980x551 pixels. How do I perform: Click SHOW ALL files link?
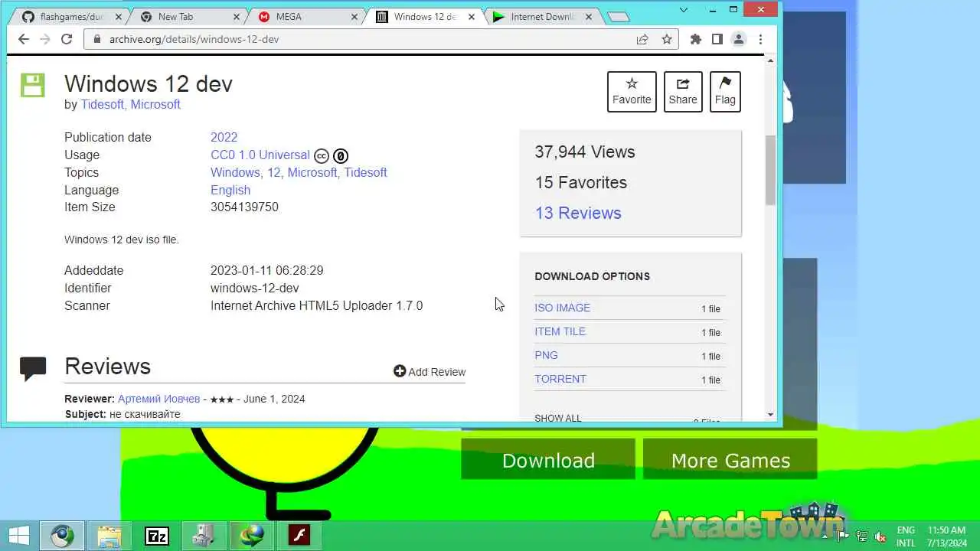(x=558, y=418)
